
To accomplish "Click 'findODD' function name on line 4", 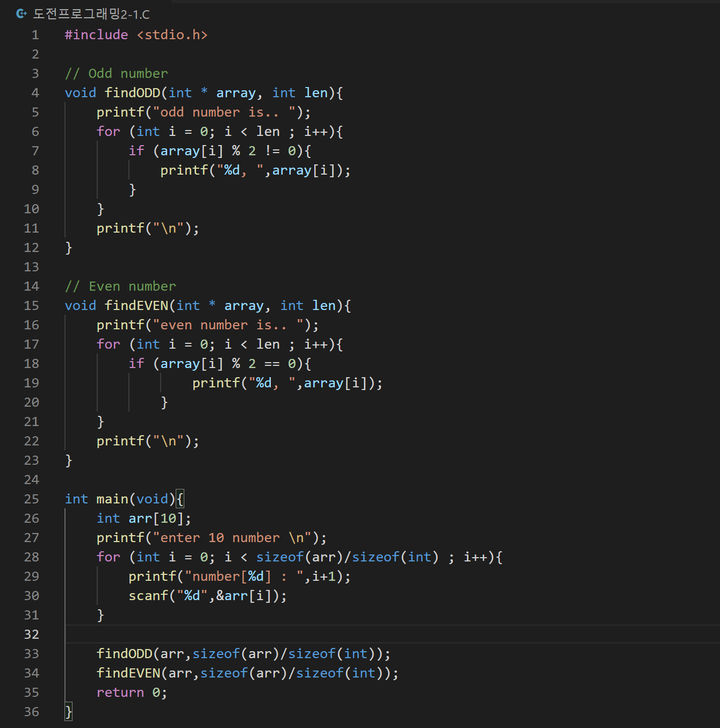I will tap(132, 93).
